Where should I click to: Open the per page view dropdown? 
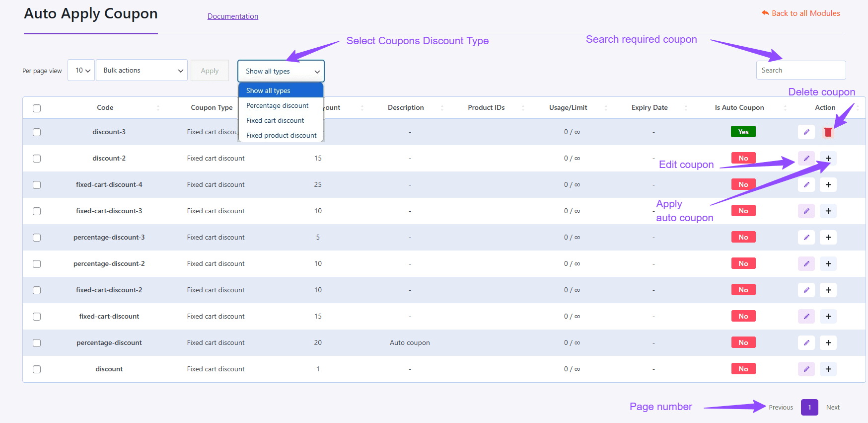pyautogui.click(x=81, y=71)
